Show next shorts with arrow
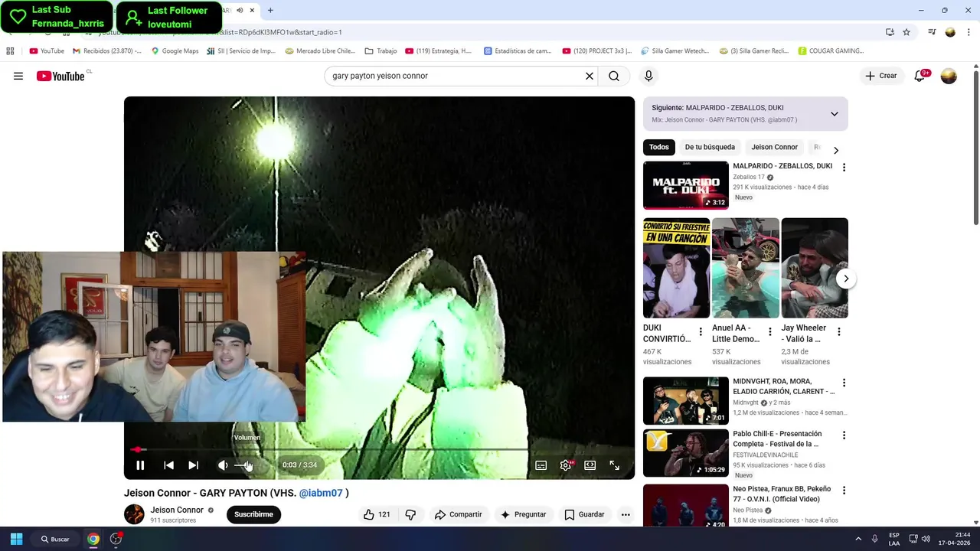This screenshot has width=980, height=551. click(846, 279)
